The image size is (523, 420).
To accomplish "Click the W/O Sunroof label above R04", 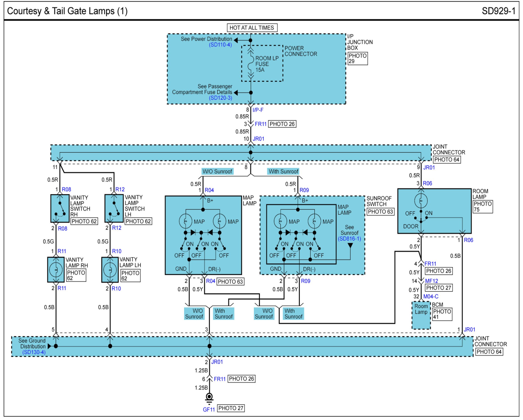I will [217, 172].
